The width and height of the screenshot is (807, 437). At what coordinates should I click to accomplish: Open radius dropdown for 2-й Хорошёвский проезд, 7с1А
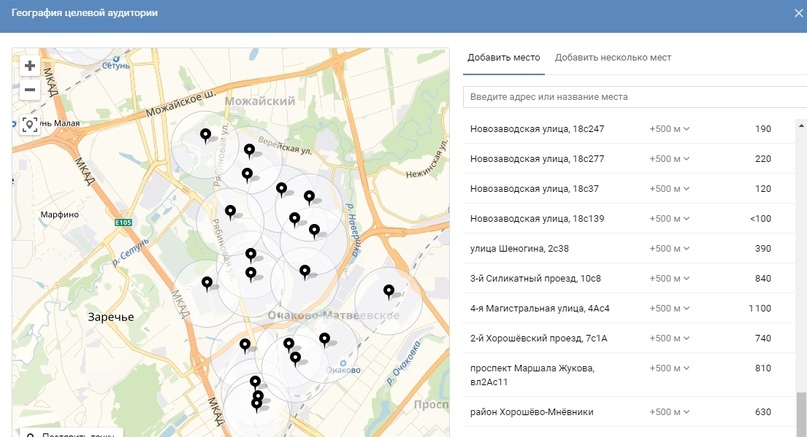669,338
